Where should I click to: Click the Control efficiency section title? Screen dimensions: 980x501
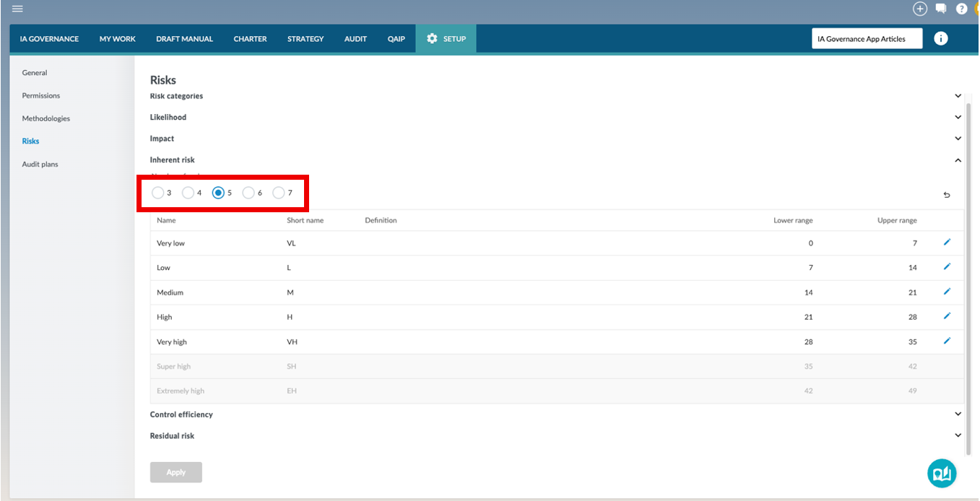tap(181, 414)
